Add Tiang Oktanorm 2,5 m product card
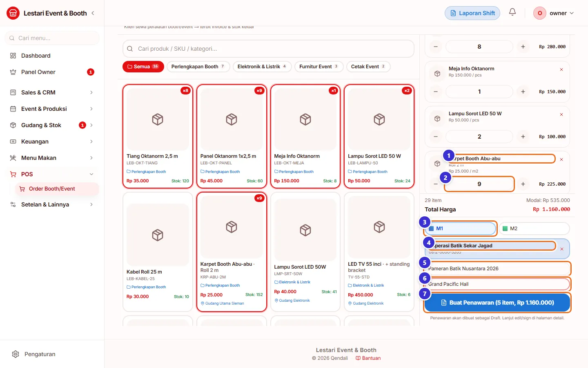 point(158,137)
